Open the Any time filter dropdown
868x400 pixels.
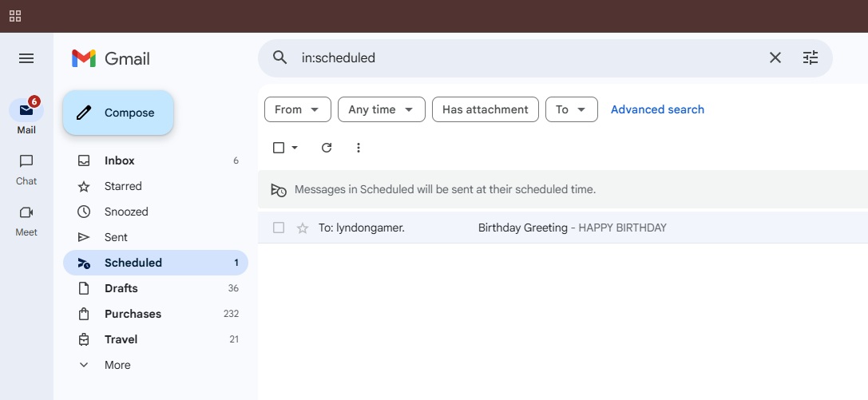381,109
